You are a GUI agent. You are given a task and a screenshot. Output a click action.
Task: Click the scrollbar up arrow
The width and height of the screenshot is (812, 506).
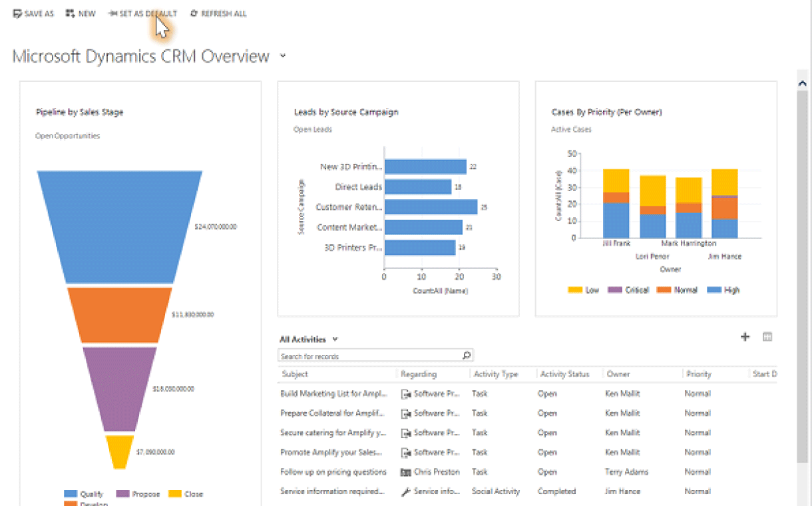click(x=802, y=83)
